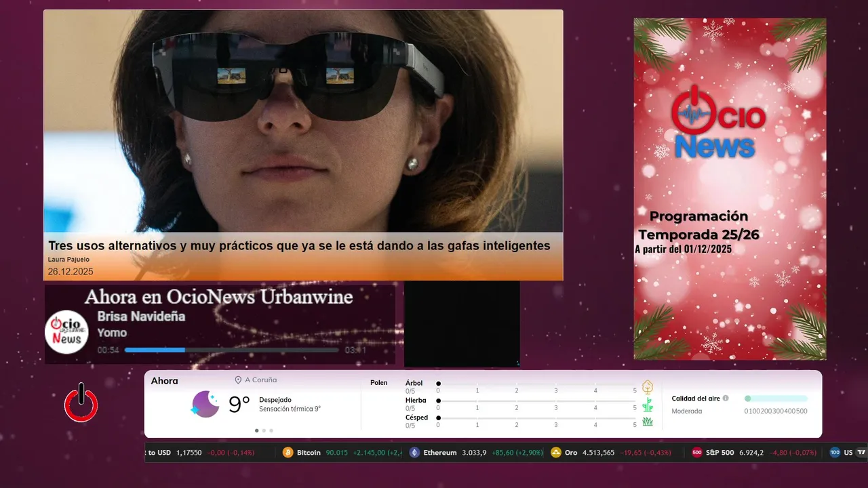Open the Bitcoin ticker entry
Screen dimensions: 868x488
coord(341,453)
